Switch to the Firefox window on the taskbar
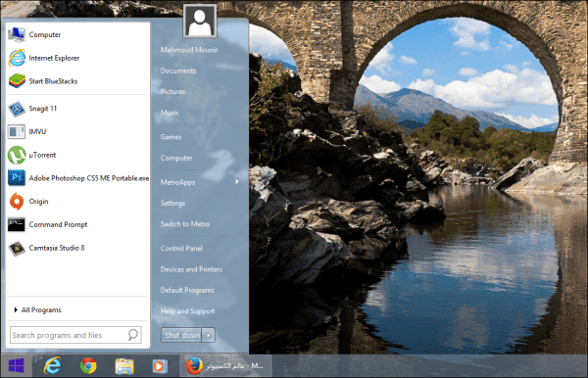 point(225,365)
